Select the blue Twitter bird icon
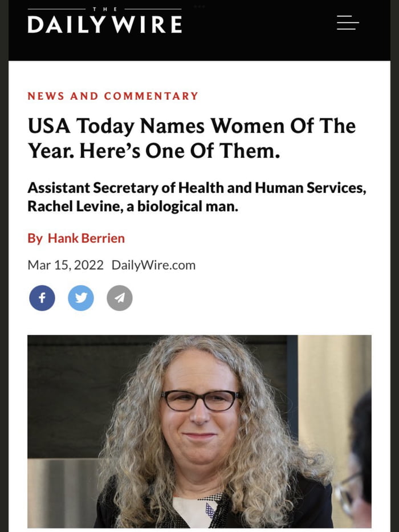 80,297
